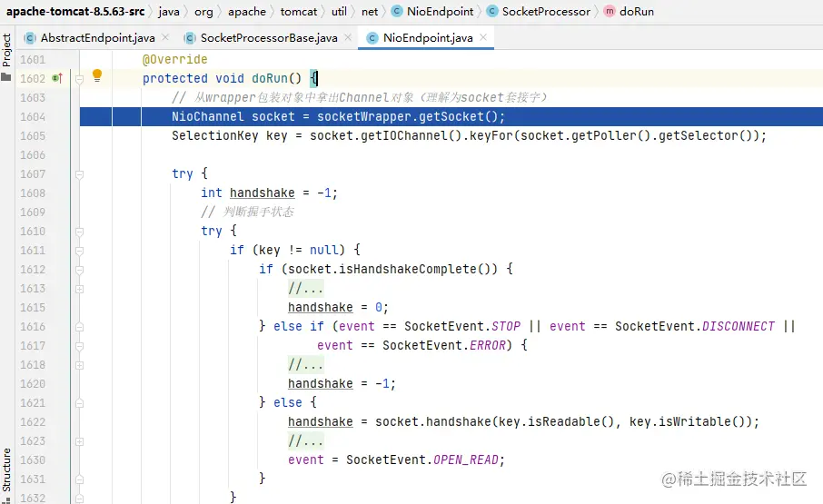The image size is (823, 504).
Task: Collapse the doRun method fold on line 1602
Action: click(79, 79)
